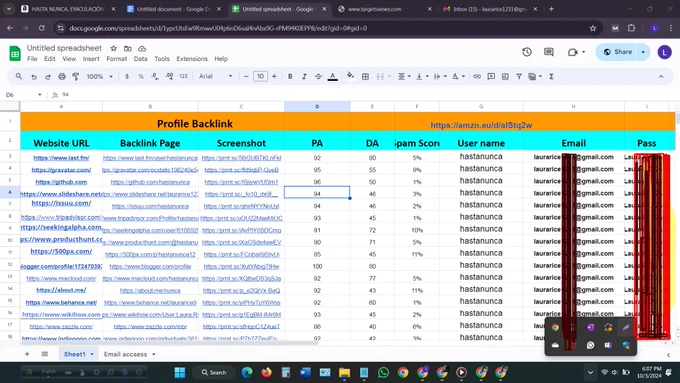Open the Text color picker
Screen dimensions: 680x383
point(333,76)
